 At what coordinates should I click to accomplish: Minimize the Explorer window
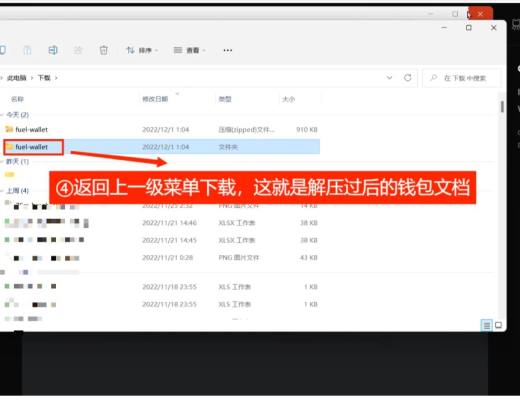[444, 28]
